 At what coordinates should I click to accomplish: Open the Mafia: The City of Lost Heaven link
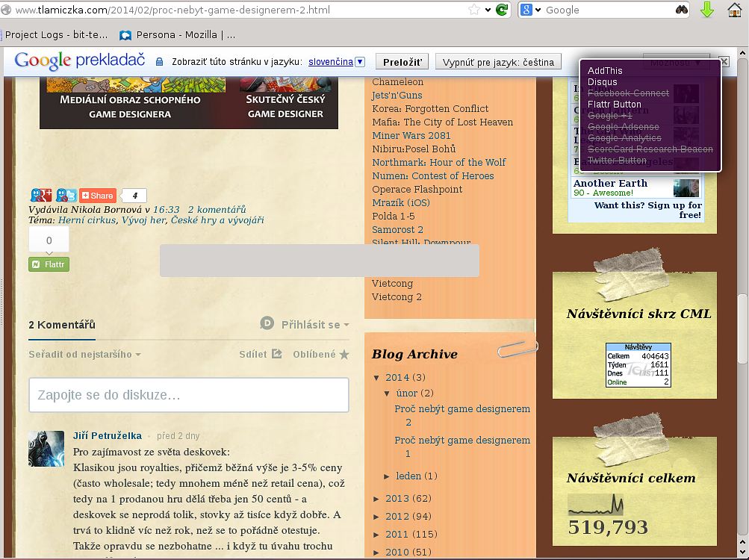[x=442, y=122]
